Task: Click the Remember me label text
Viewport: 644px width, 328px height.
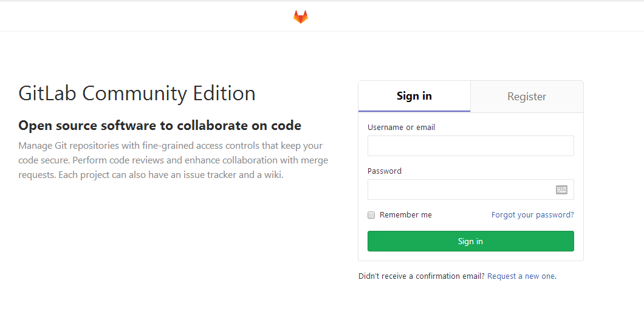Action: click(405, 215)
